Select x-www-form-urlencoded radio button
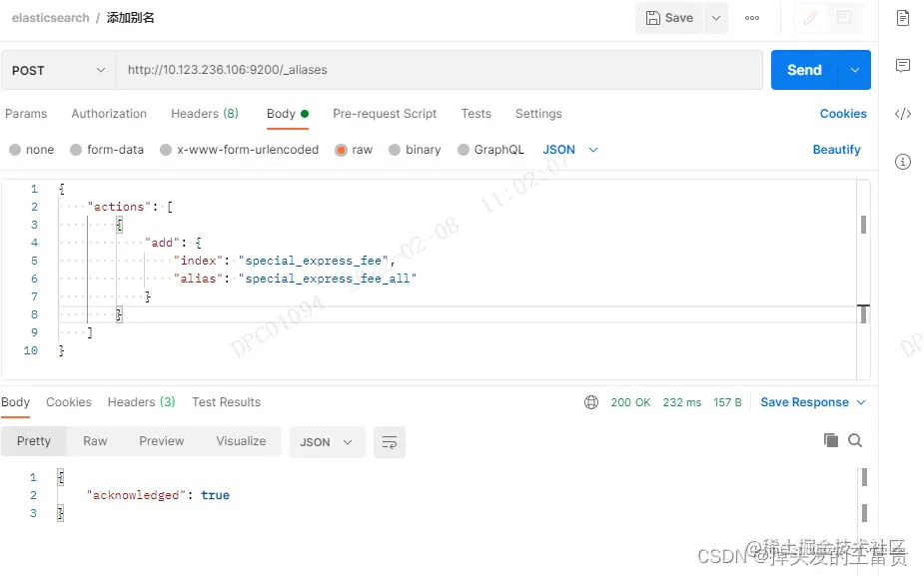This screenshot has width=924, height=576. point(166,150)
